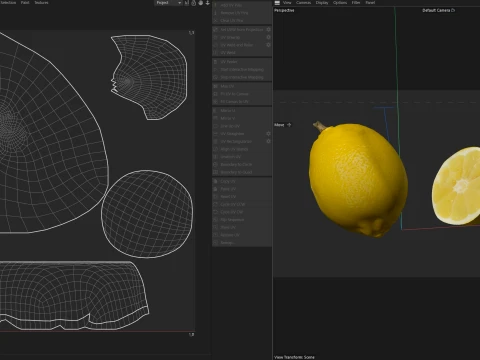
Task: Open the viewport Cameras menu
Action: pos(303,3)
